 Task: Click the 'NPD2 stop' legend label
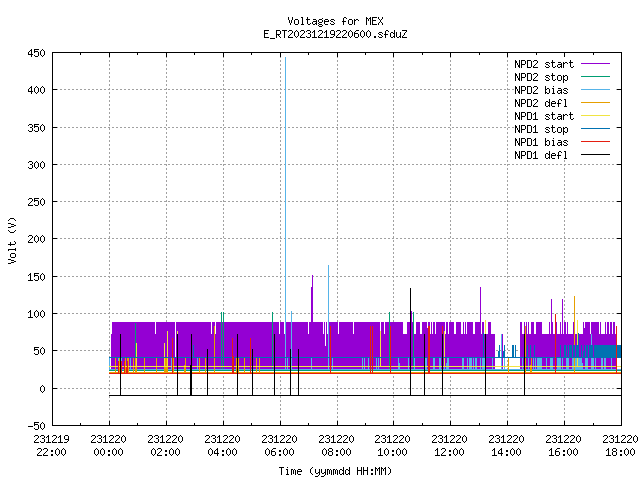click(x=541, y=77)
